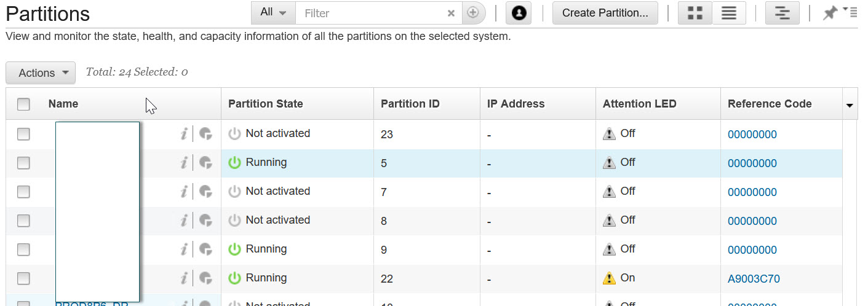The width and height of the screenshot is (868, 306).
Task: Clear the filter with the X icon
Action: coord(451,13)
